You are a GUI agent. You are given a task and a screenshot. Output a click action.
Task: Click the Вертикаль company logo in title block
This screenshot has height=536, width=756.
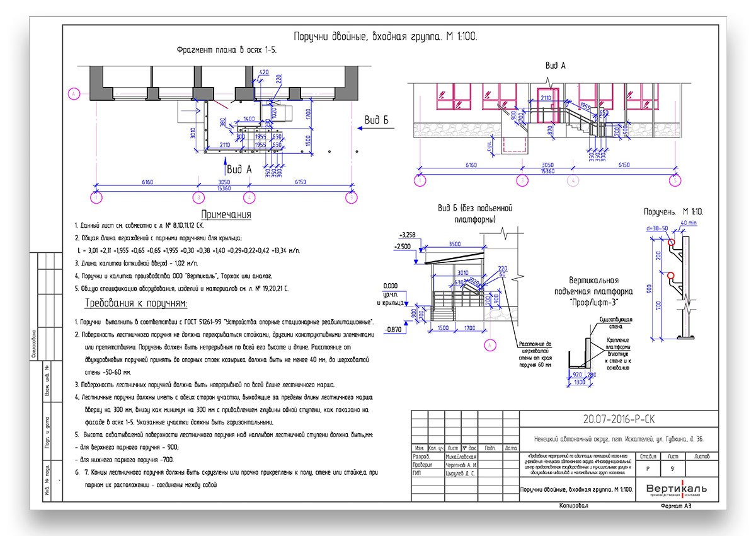pyautogui.click(x=676, y=489)
